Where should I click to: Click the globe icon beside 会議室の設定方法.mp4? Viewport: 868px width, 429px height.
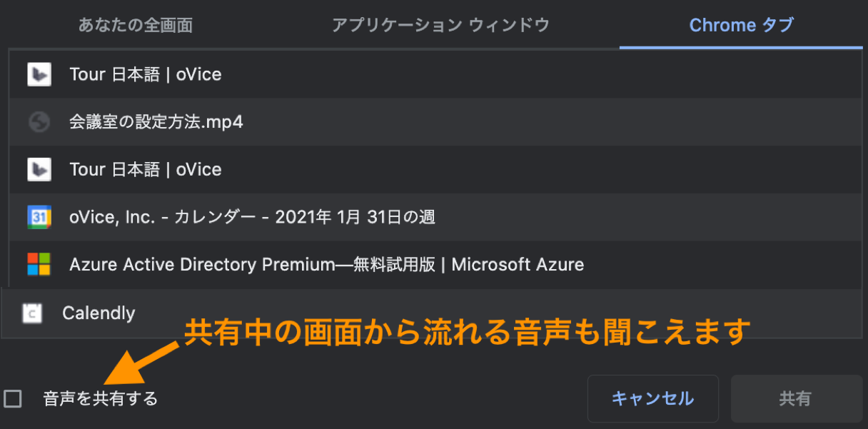coord(39,122)
